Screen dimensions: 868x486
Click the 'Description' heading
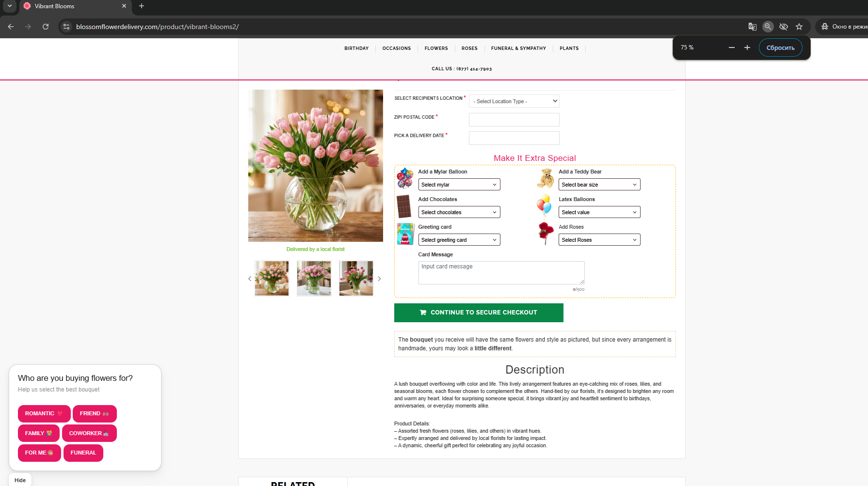click(x=535, y=370)
